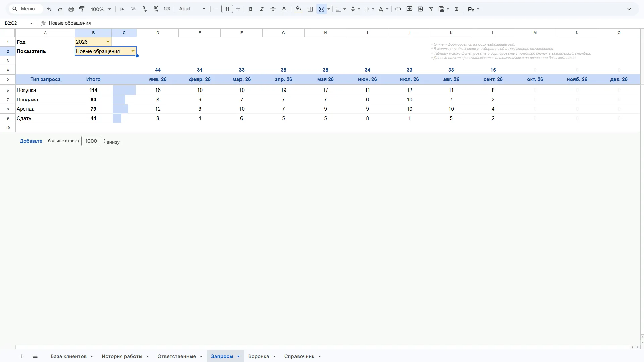Open the Name box dropdown arrow
Screen dimensions: 644x362
[31, 23]
